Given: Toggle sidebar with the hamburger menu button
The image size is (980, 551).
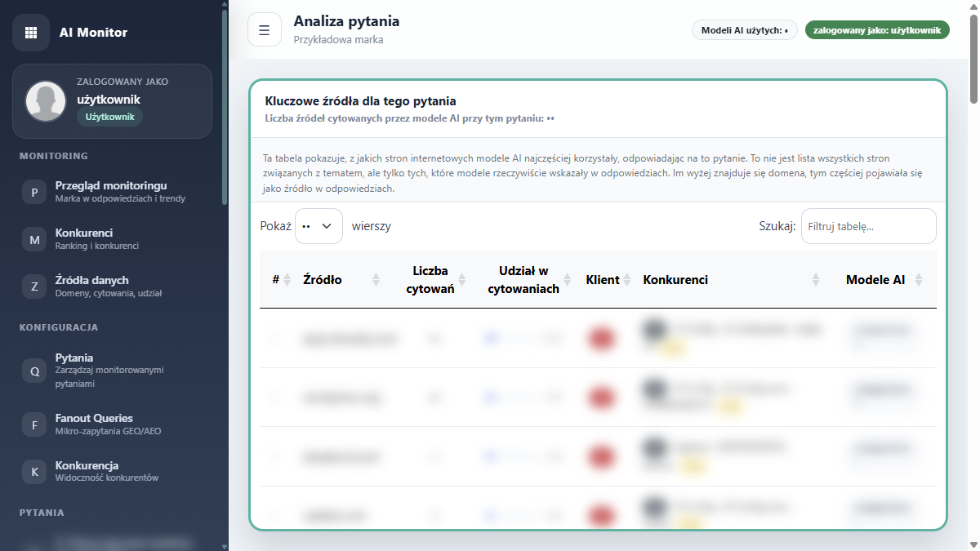Looking at the screenshot, I should (265, 30).
